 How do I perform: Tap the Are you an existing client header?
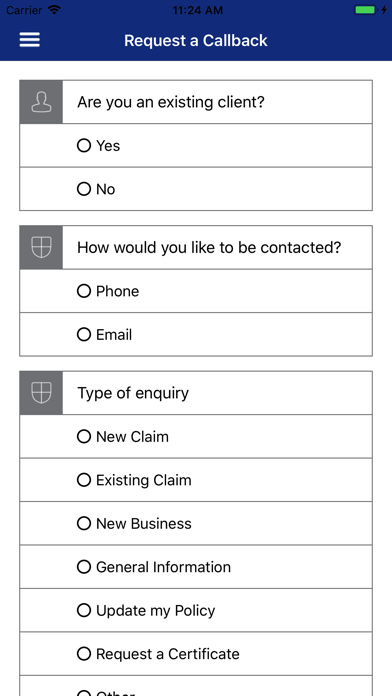click(x=171, y=102)
